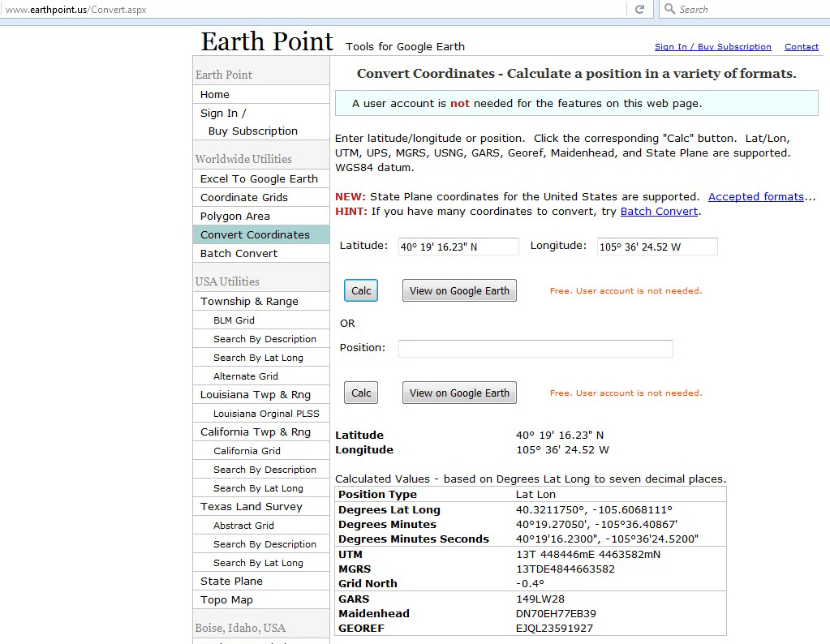Open Sign In / Buy Subscription sidebar item
The image size is (830, 644).
click(x=261, y=122)
